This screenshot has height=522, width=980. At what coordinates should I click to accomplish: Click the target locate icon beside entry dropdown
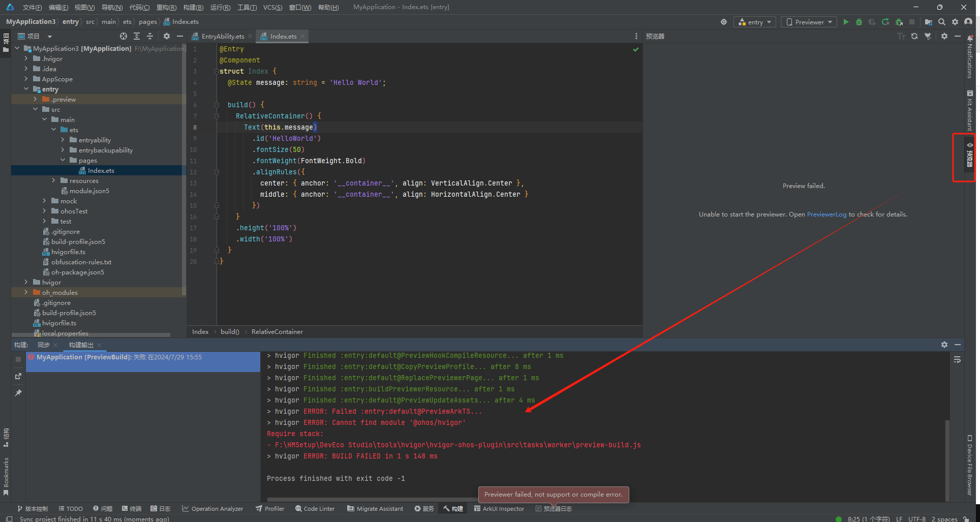[x=724, y=22]
